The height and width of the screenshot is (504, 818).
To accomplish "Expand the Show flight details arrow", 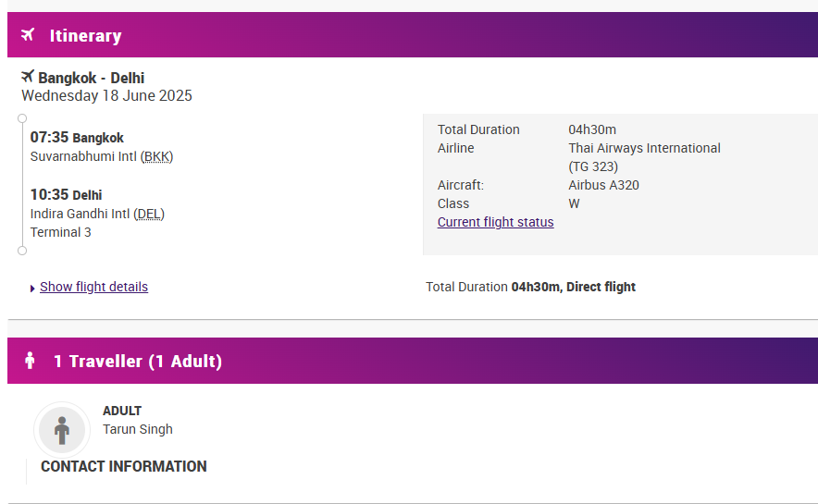I will pyautogui.click(x=32, y=289).
